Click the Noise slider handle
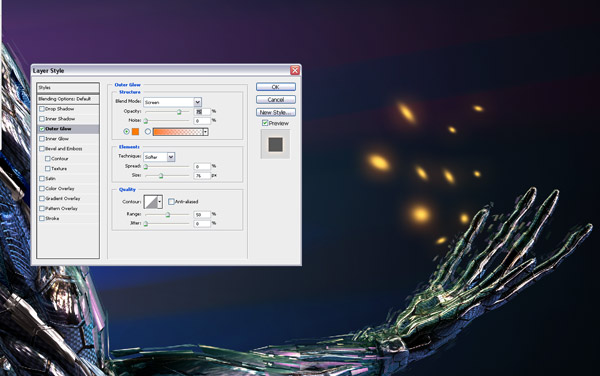 click(145, 121)
